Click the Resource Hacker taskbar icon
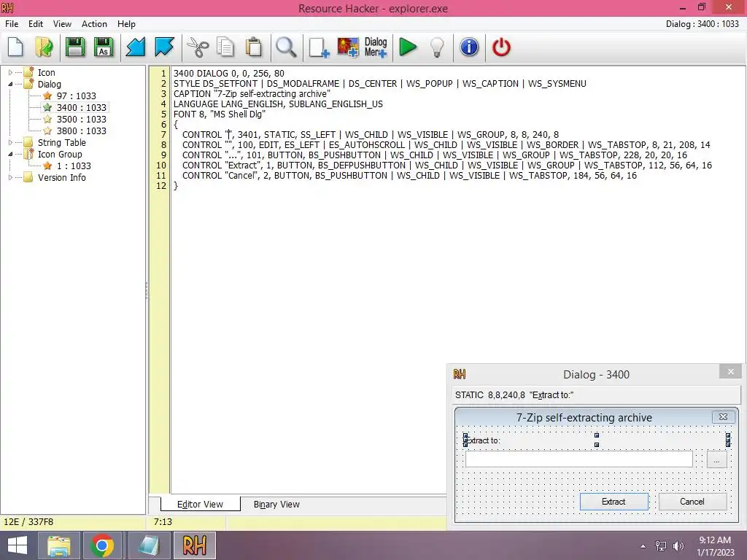Image resolution: width=747 pixels, height=560 pixels. (x=194, y=545)
